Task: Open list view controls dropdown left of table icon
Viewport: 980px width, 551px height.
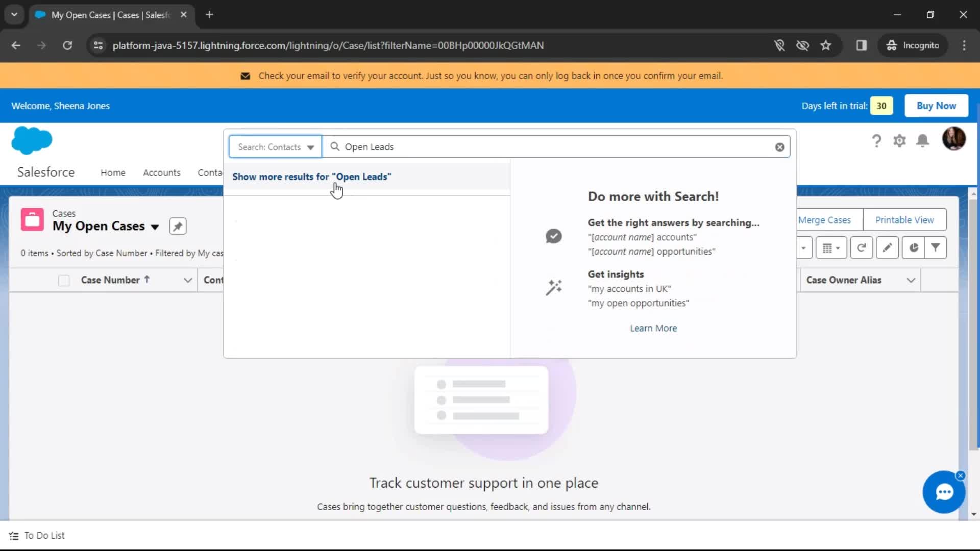Action: tap(804, 248)
